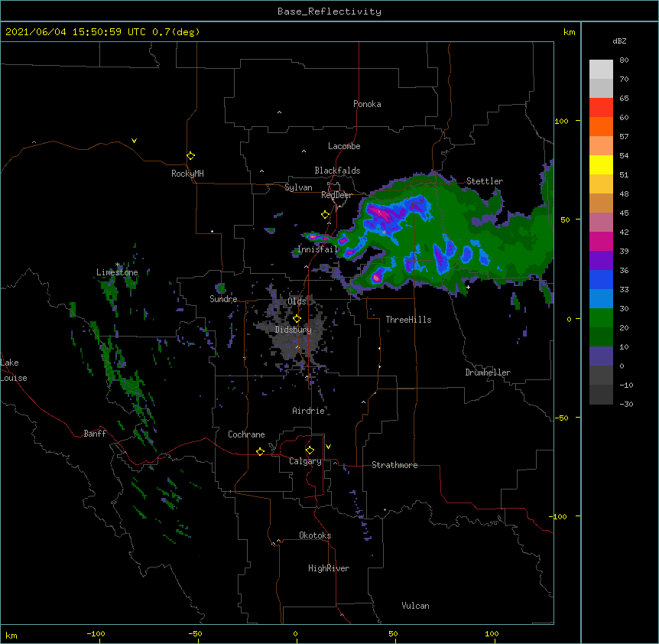Click the Lacombe city label
659x644 pixels.
[344, 146]
